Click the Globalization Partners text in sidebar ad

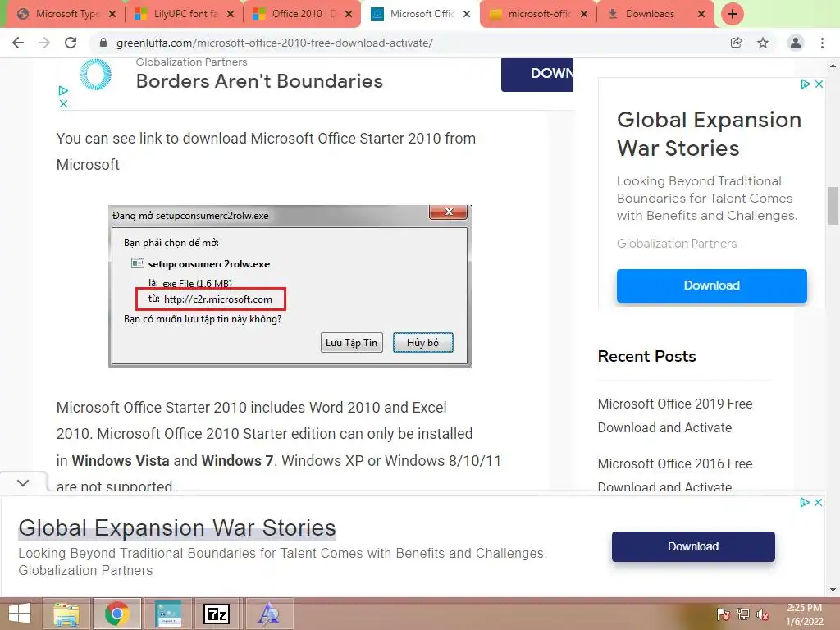677,244
